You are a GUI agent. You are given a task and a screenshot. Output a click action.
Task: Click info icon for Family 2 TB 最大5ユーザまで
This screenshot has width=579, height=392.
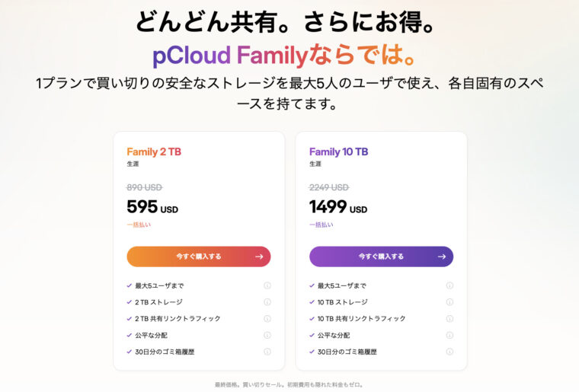point(267,285)
